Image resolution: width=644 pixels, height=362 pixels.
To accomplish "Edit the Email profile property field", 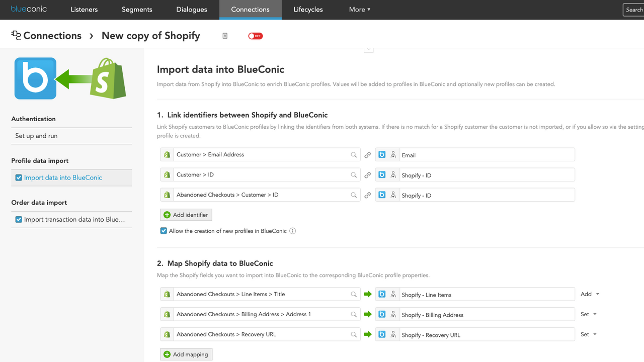I will [x=487, y=155].
